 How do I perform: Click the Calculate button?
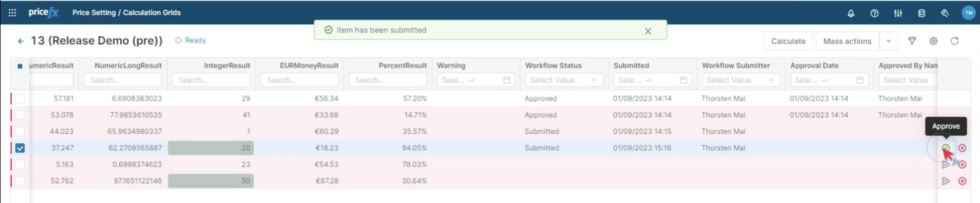(788, 41)
